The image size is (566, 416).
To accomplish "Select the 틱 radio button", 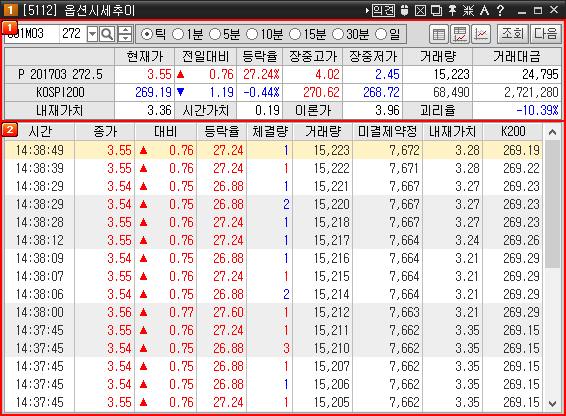I will (147, 34).
